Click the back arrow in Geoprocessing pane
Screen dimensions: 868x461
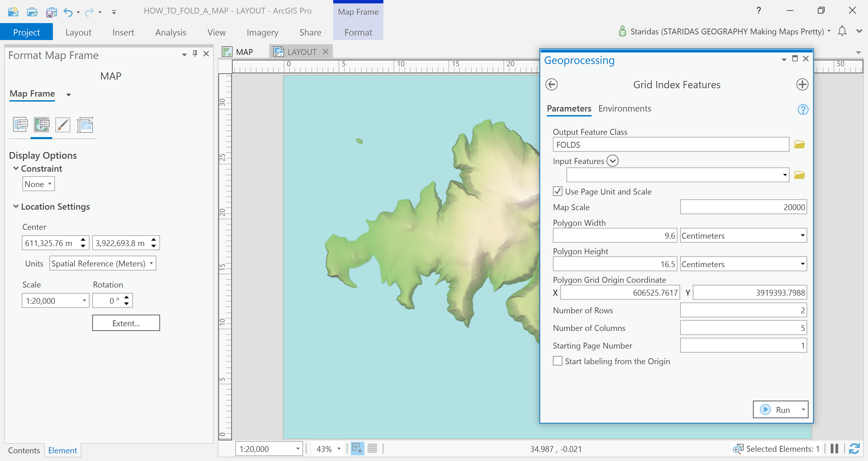551,84
